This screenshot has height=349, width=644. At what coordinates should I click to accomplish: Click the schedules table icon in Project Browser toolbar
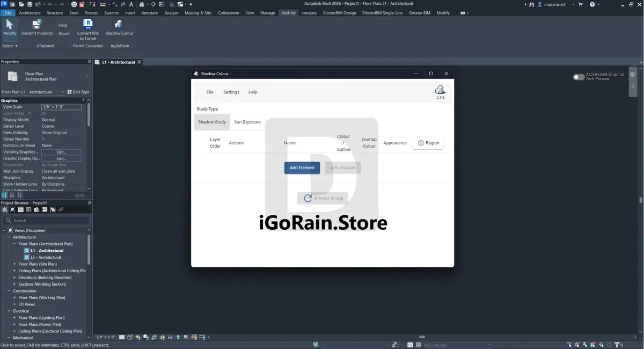pyautogui.click(x=29, y=210)
